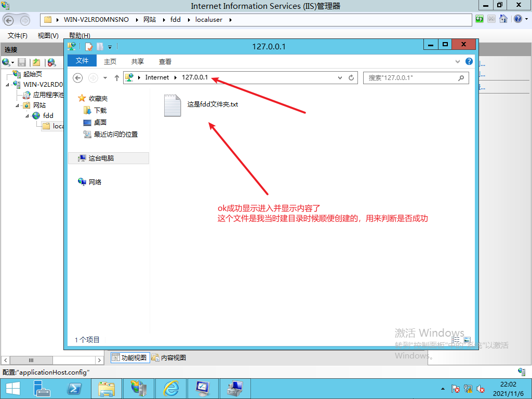The width and height of the screenshot is (532, 399).
Task: Open the 文件(F) menu in IIS Manager
Action: tap(17, 36)
